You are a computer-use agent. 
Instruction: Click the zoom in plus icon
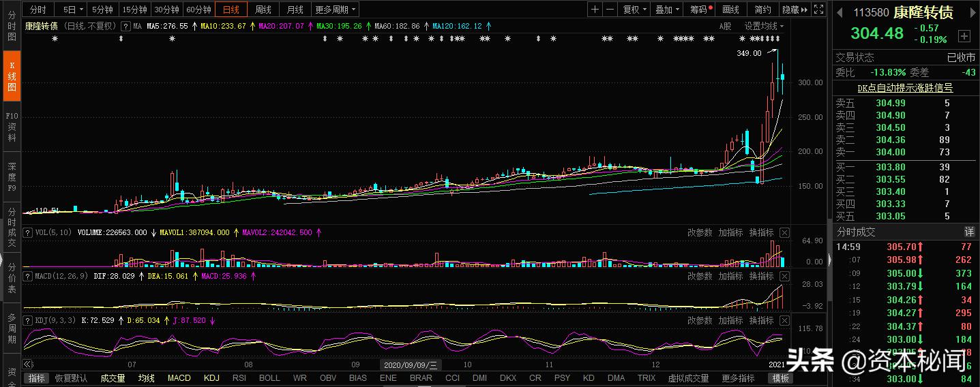tap(595, 10)
